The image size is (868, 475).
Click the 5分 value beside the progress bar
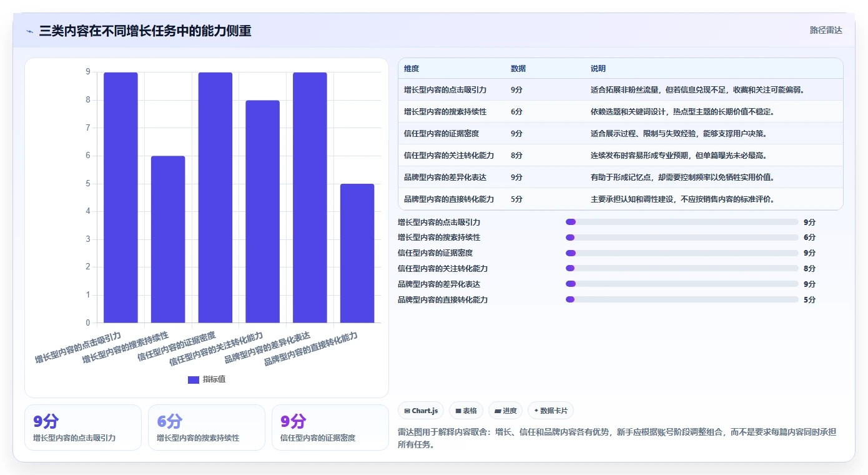click(x=809, y=299)
